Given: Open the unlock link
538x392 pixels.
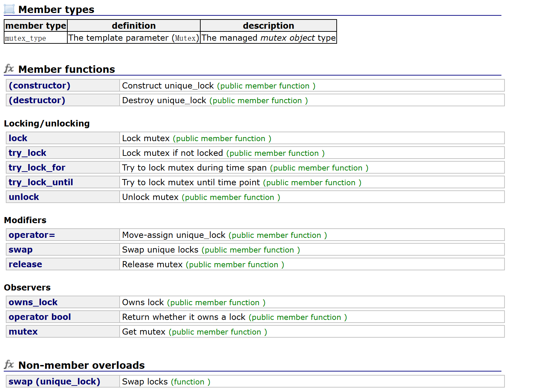Looking at the screenshot, I should pyautogui.click(x=24, y=197).
